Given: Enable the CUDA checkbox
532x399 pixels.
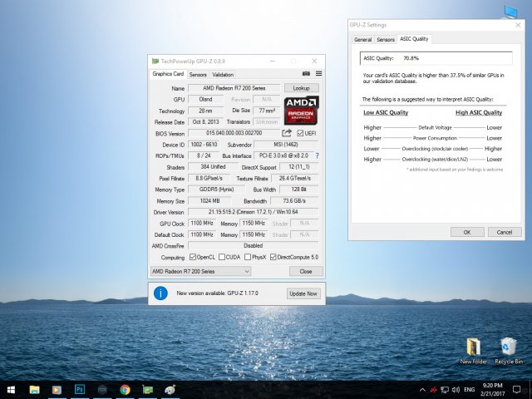Looking at the screenshot, I should point(221,257).
